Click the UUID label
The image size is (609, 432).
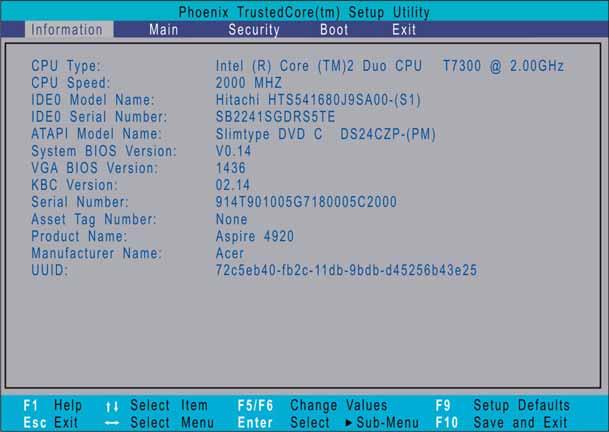tap(49, 270)
